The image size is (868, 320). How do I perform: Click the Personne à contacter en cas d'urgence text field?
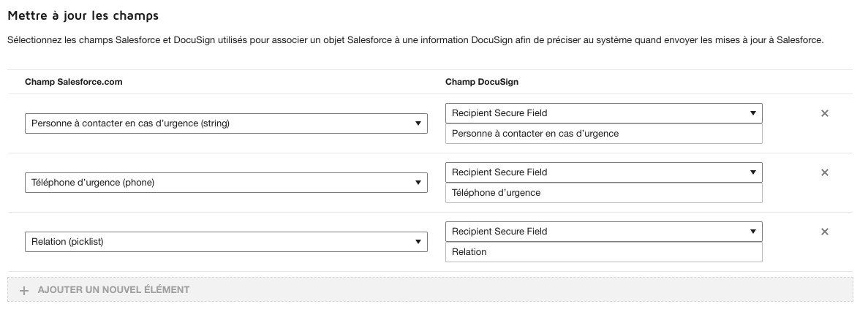[x=603, y=134]
